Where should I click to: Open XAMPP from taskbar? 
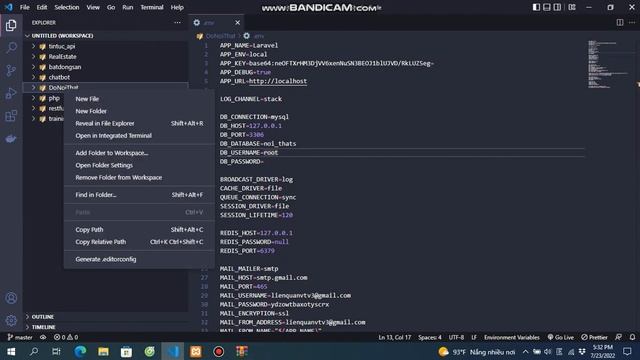pyautogui.click(x=196, y=351)
